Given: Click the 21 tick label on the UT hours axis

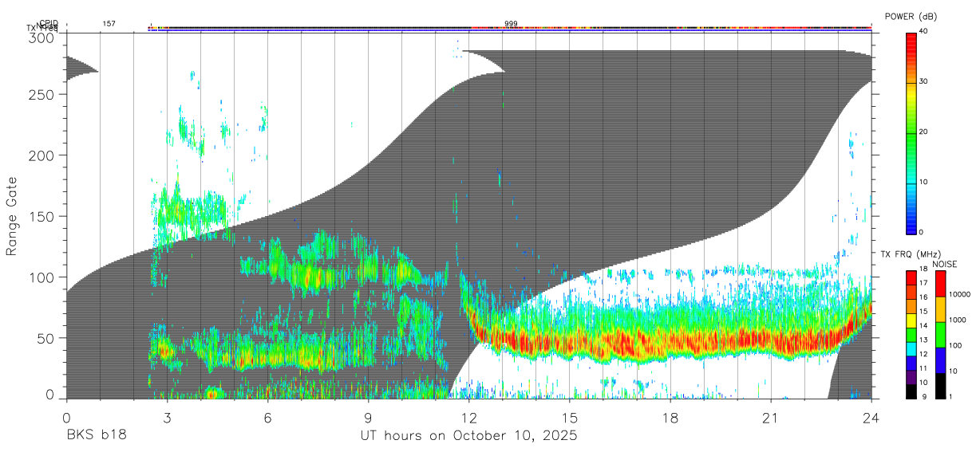Looking at the screenshot, I should [771, 417].
